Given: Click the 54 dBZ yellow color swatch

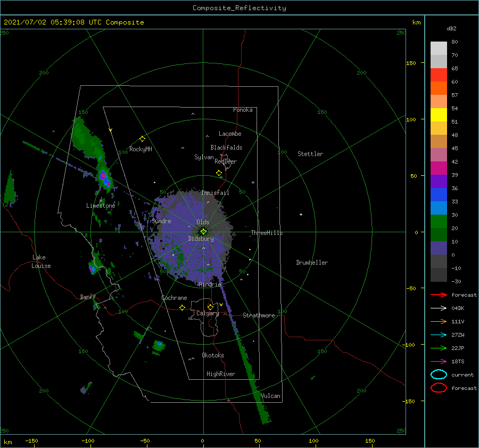Looking at the screenshot, I should pyautogui.click(x=439, y=115).
